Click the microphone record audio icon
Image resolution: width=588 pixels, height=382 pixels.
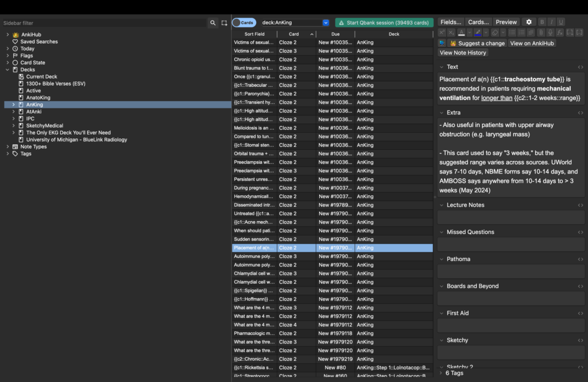(550, 33)
